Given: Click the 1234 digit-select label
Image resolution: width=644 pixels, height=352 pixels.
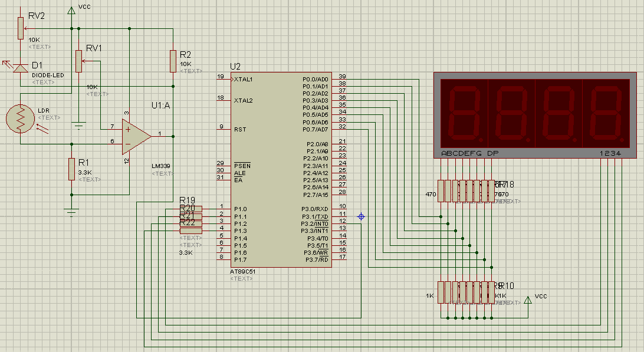Looking at the screenshot, I should coord(610,153).
